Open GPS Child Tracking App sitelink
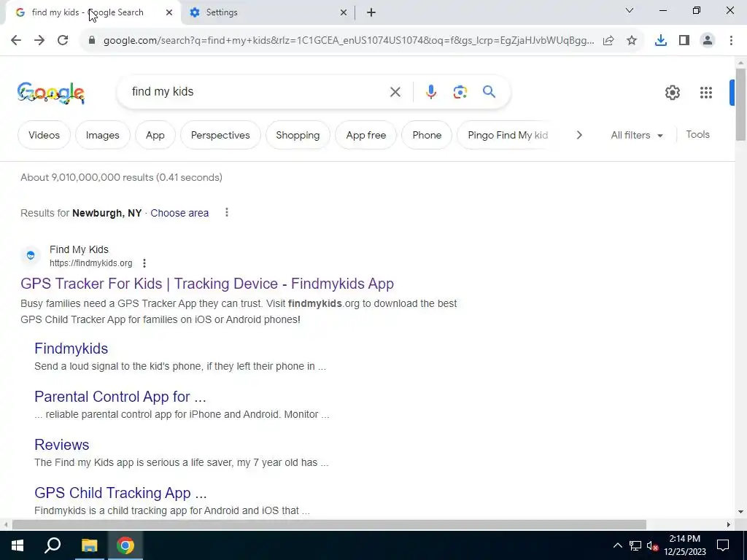 coord(120,493)
